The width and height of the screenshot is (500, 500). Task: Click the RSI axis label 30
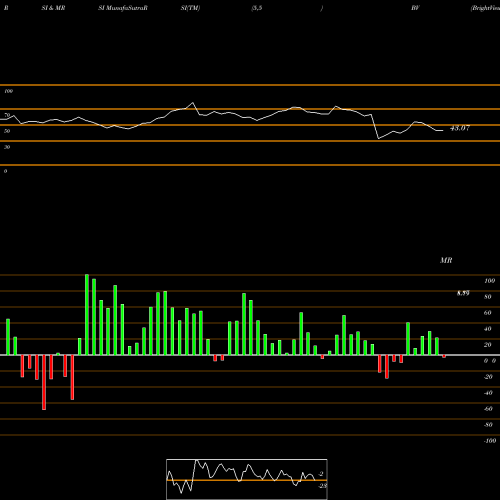pos(7,147)
